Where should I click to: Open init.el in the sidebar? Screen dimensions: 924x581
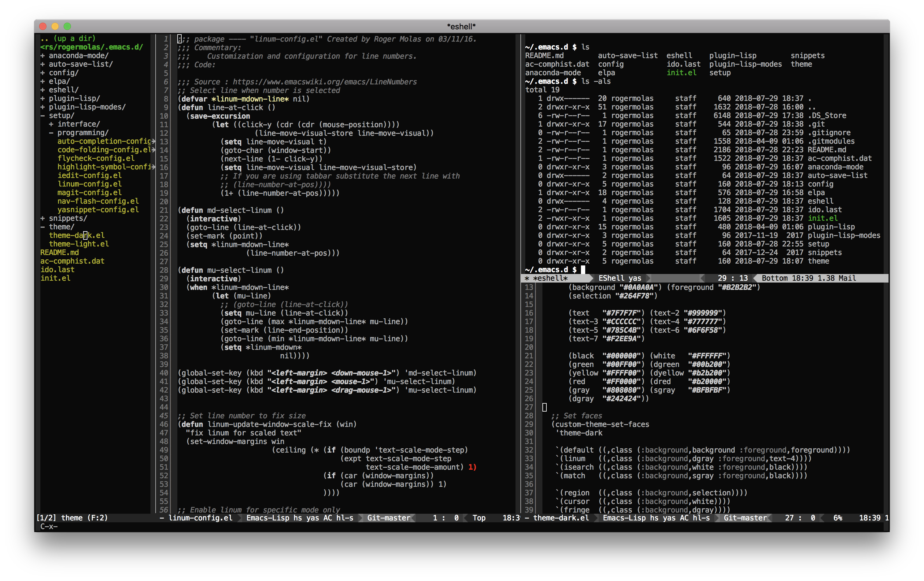point(55,278)
